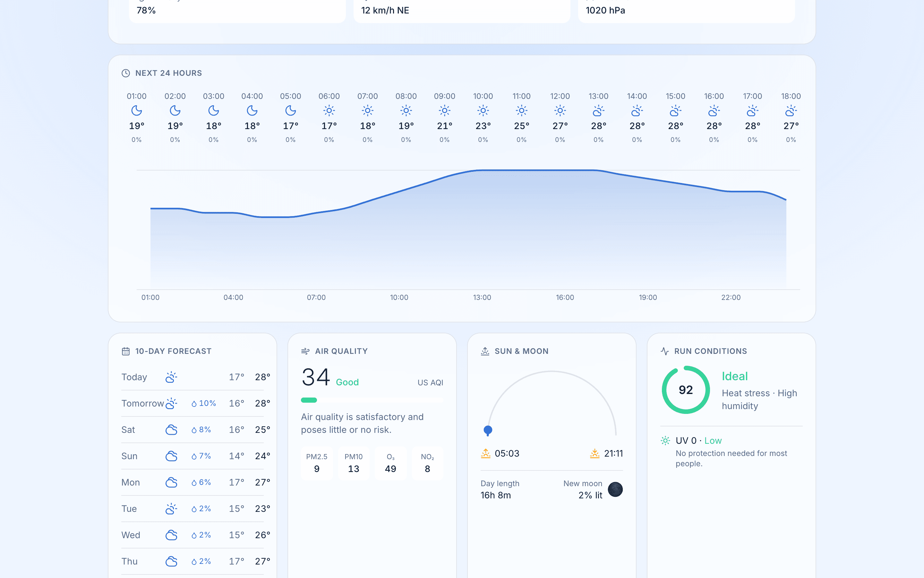This screenshot has height=578, width=924.
Task: Click the 04:00 axis label on chart
Action: (233, 297)
